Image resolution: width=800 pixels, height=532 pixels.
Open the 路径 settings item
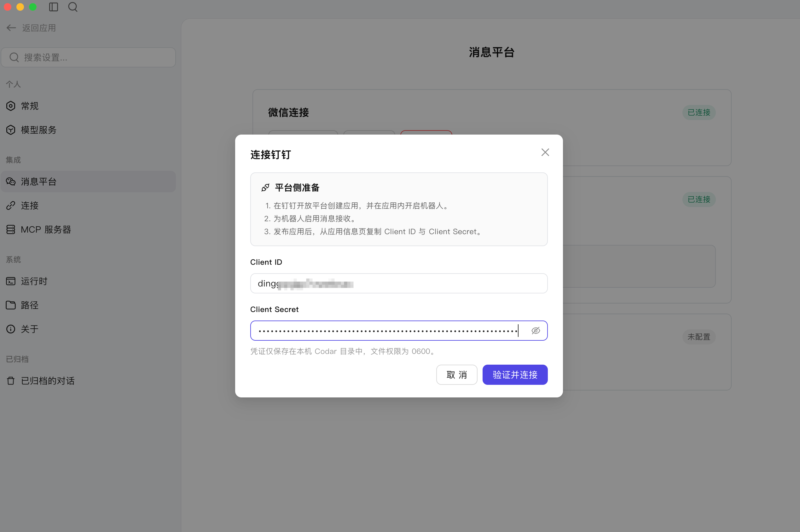coord(88,305)
